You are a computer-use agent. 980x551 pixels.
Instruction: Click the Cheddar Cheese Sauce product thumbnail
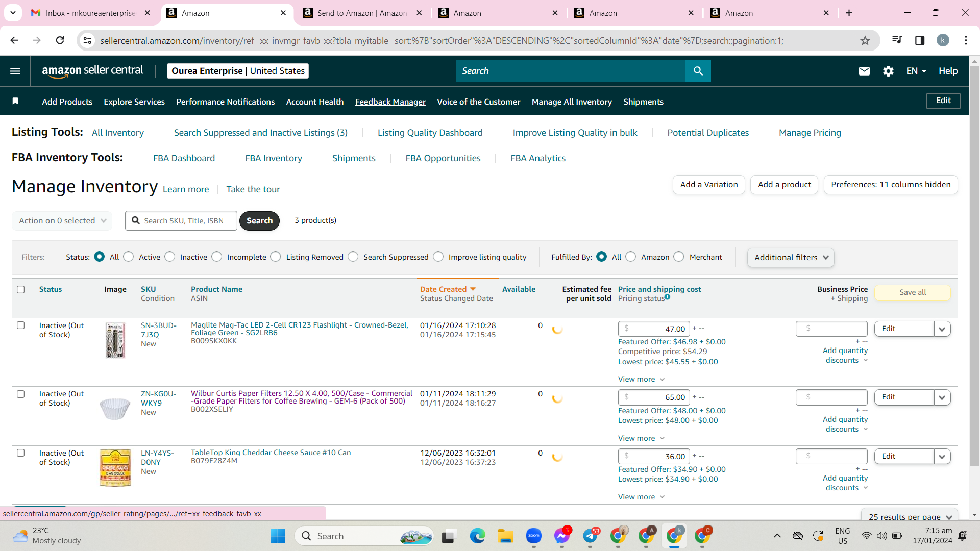115,468
